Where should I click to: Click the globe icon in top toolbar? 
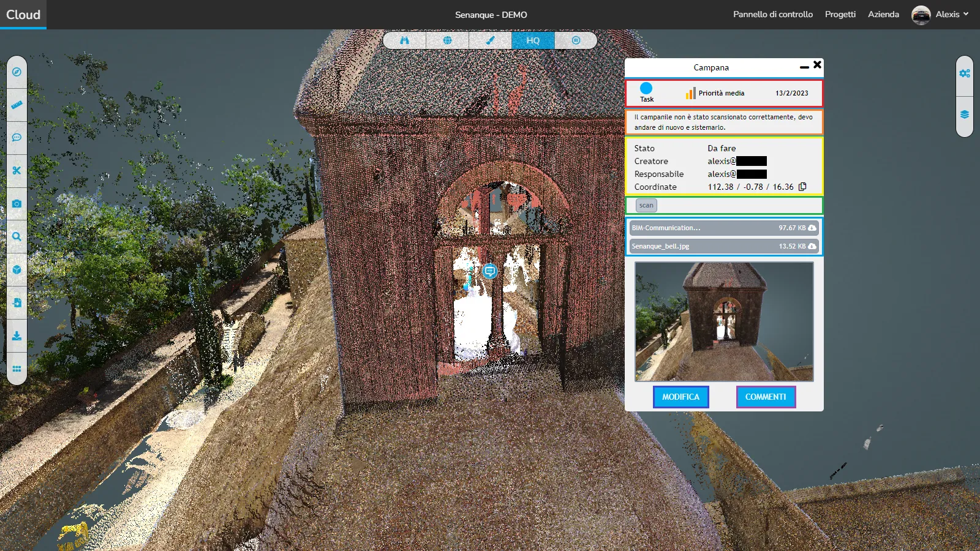447,40
